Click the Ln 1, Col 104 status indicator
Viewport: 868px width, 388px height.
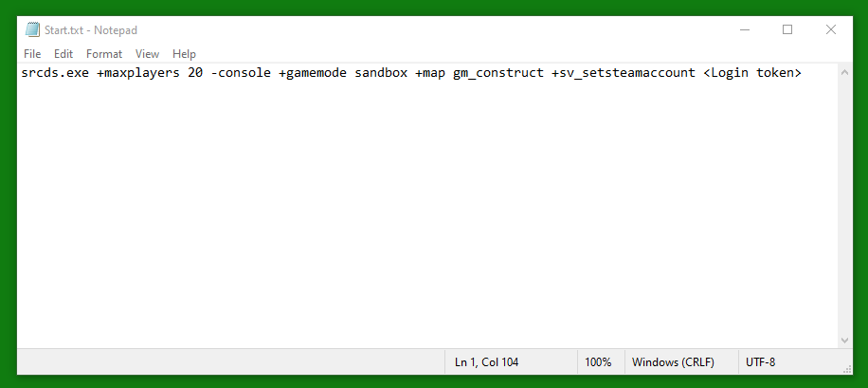click(x=486, y=362)
